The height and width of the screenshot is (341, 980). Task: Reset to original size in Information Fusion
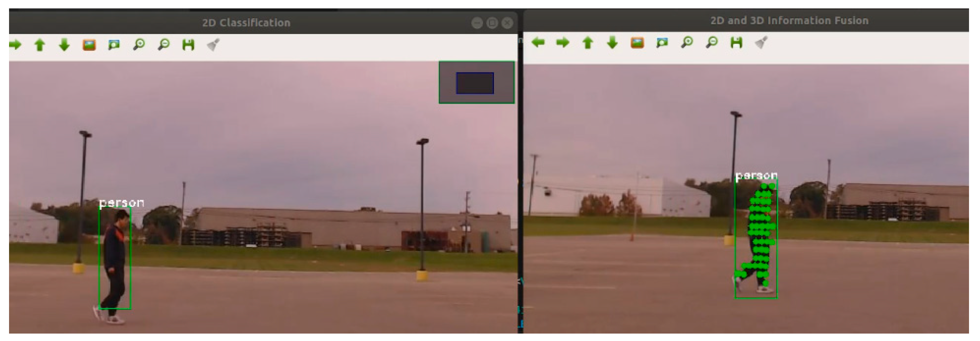click(637, 43)
